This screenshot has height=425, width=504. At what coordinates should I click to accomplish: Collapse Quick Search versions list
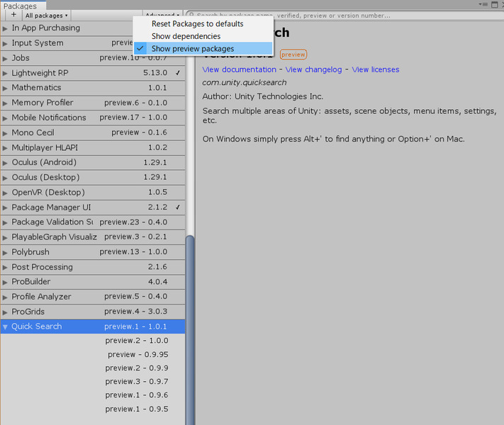pyautogui.click(x=5, y=327)
